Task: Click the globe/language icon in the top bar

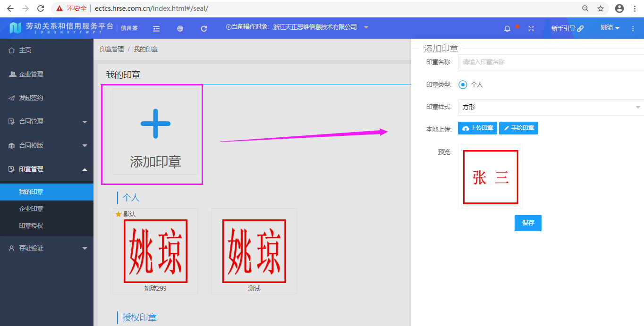Action: pos(180,28)
